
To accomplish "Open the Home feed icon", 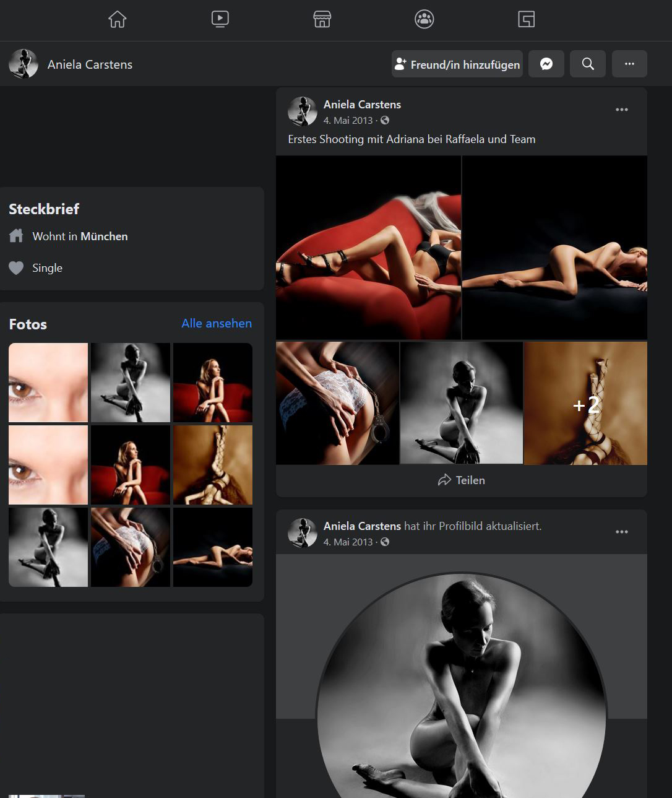I will coord(118,19).
